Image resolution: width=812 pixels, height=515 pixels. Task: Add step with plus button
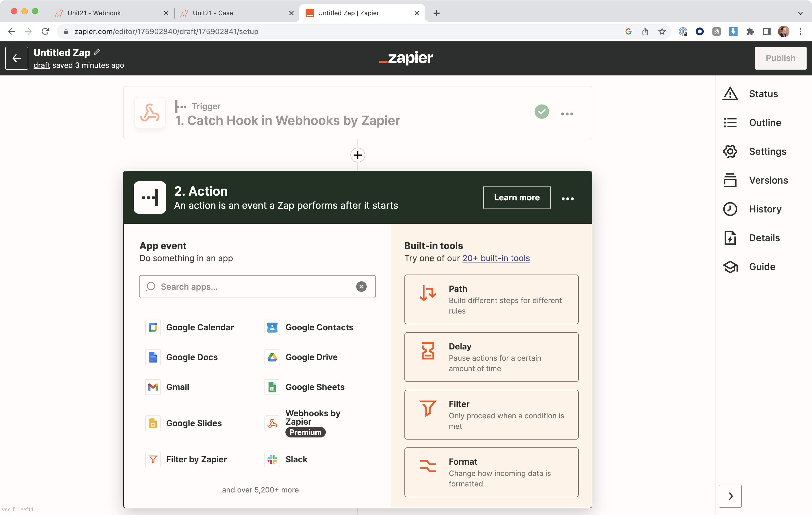tap(358, 155)
